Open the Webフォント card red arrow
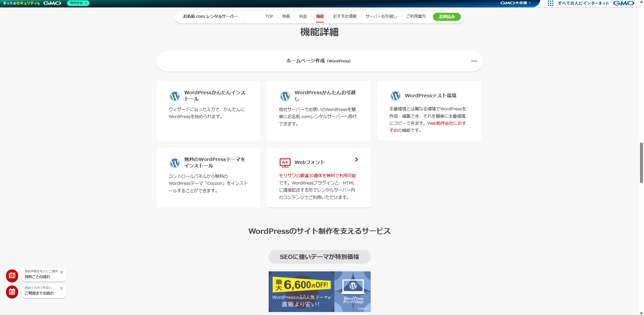This screenshot has height=315, width=644. point(356,160)
